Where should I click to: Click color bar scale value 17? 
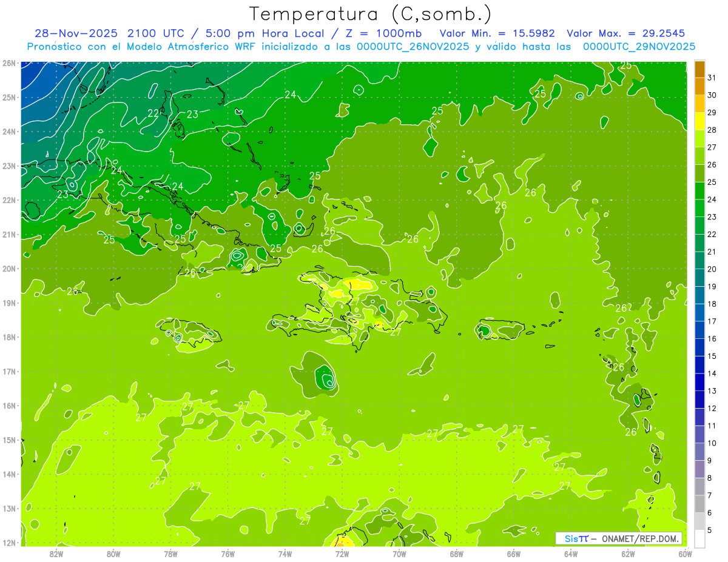[x=712, y=321]
